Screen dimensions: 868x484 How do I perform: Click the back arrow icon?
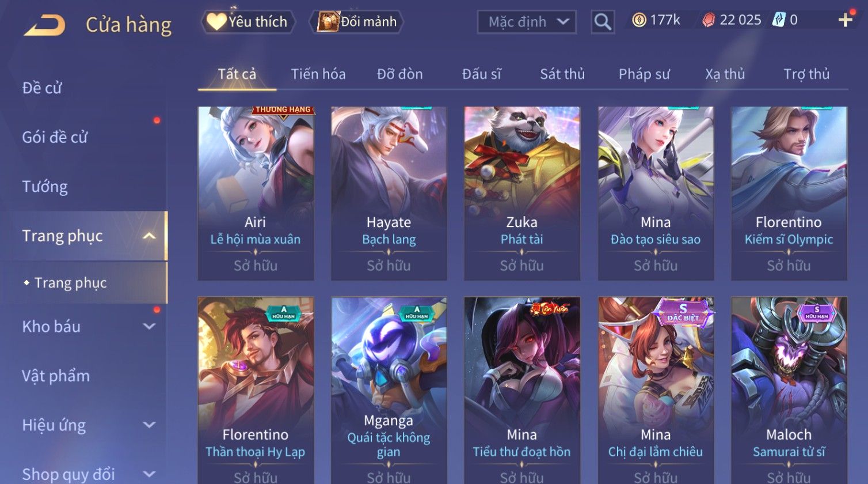[44, 25]
